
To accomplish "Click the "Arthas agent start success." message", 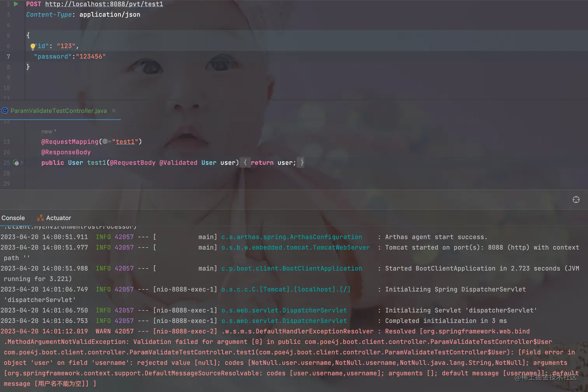I will pos(436,237).
